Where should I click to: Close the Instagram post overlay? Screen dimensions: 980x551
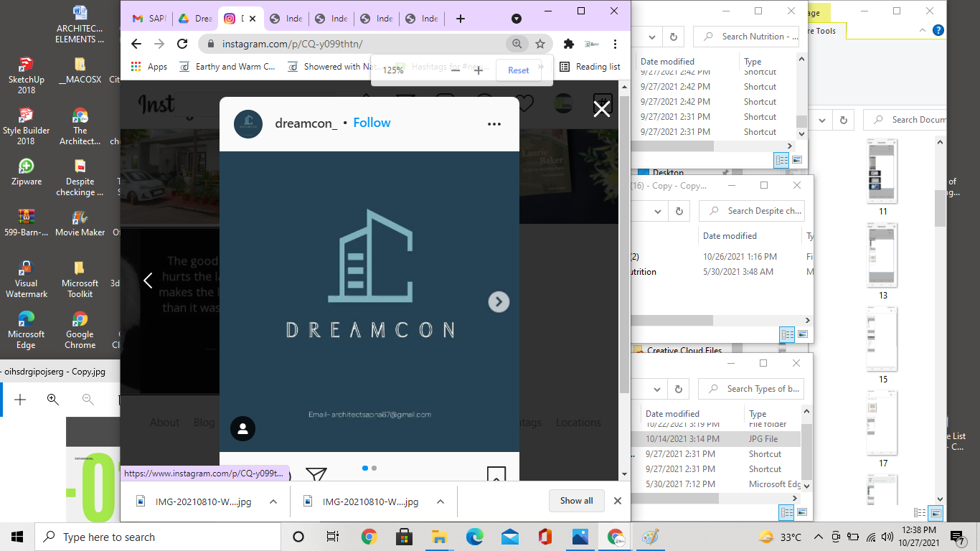[x=602, y=108]
